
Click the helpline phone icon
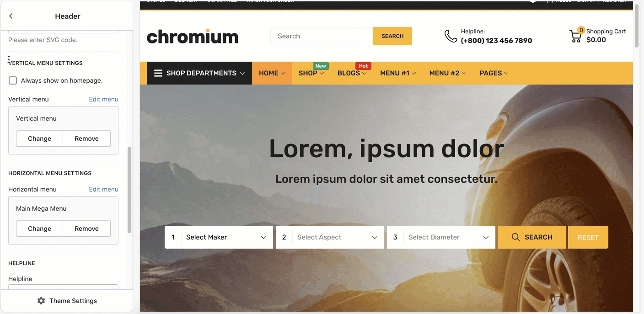click(x=451, y=36)
